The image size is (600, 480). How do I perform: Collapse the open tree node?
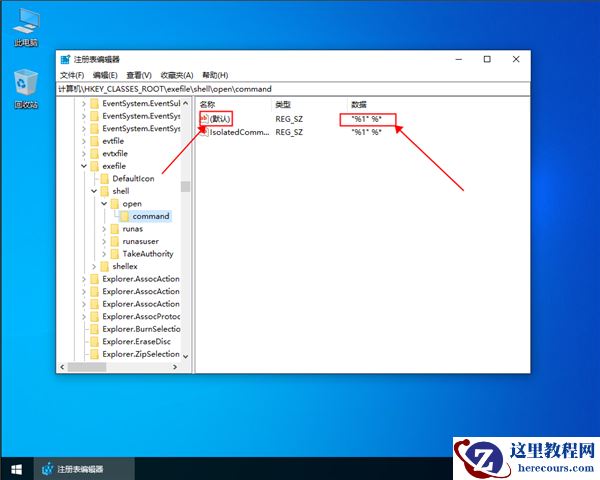pos(104,204)
